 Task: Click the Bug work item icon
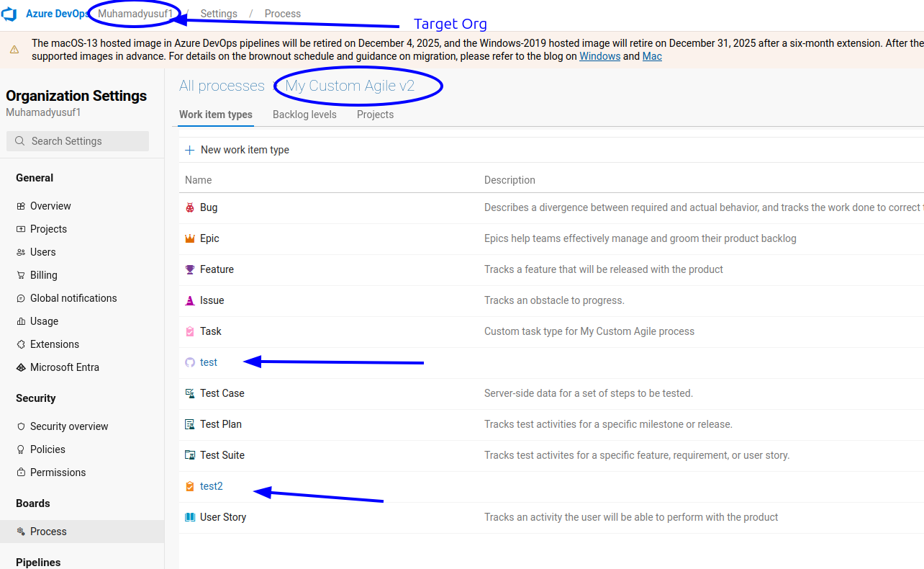tap(190, 207)
